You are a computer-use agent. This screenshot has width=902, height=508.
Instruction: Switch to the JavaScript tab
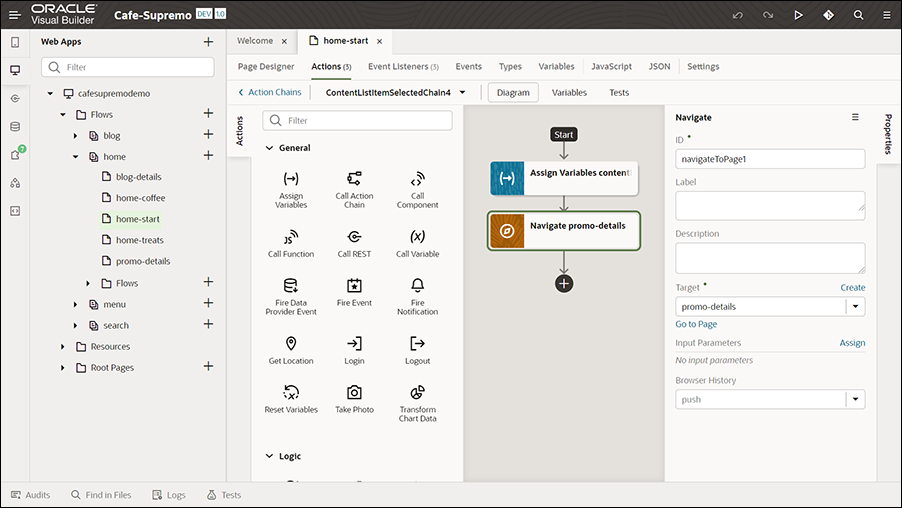pyautogui.click(x=611, y=67)
